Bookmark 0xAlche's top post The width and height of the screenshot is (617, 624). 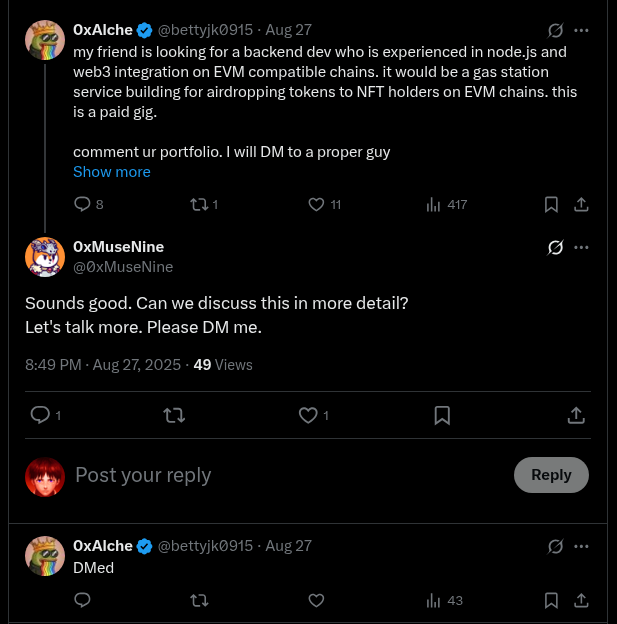pos(551,204)
